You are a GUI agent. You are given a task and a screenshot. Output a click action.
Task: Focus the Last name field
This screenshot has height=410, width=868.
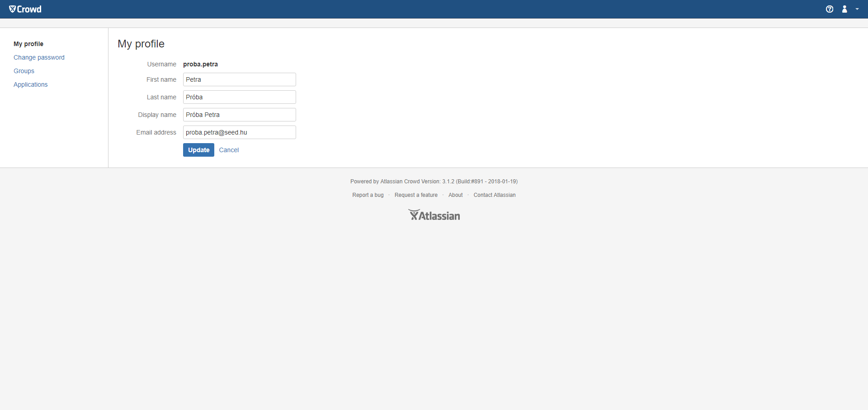click(x=239, y=97)
